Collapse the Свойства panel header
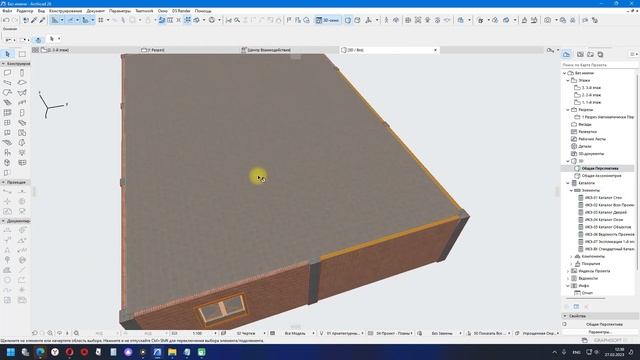 pyautogui.click(x=565, y=316)
